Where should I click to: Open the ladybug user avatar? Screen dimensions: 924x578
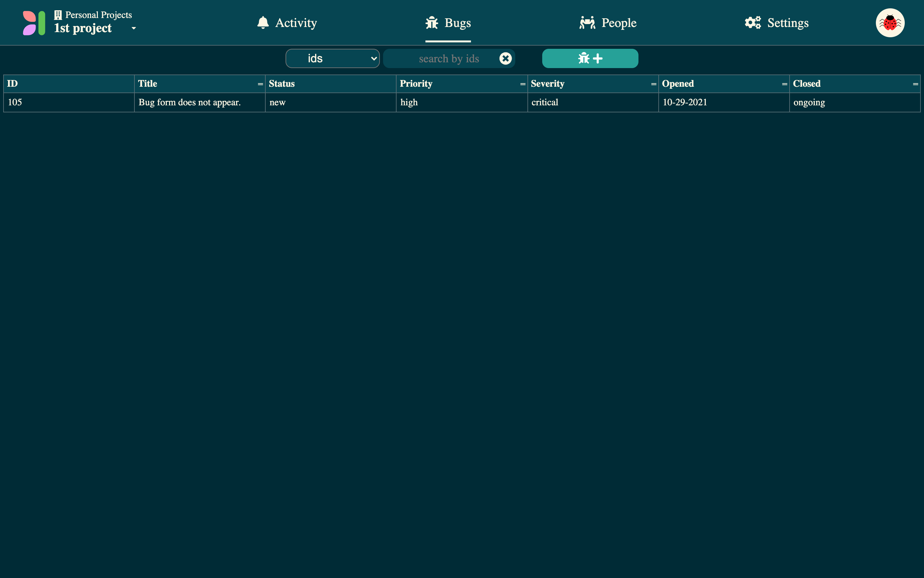point(890,23)
